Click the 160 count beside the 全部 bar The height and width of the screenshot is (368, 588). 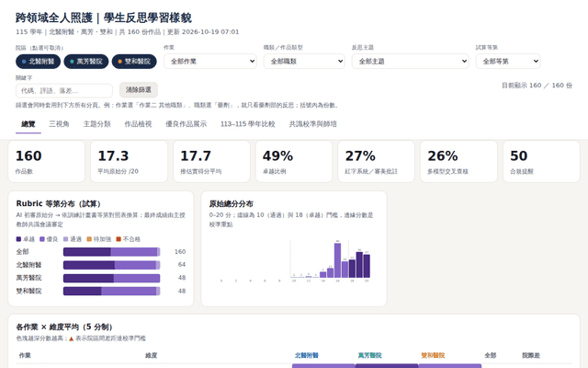coord(180,251)
